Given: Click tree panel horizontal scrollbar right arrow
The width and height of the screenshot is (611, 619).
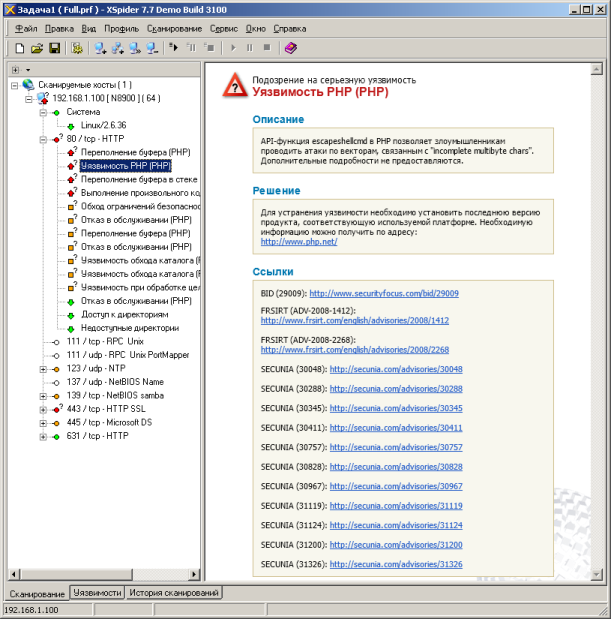Looking at the screenshot, I should click(x=194, y=574).
